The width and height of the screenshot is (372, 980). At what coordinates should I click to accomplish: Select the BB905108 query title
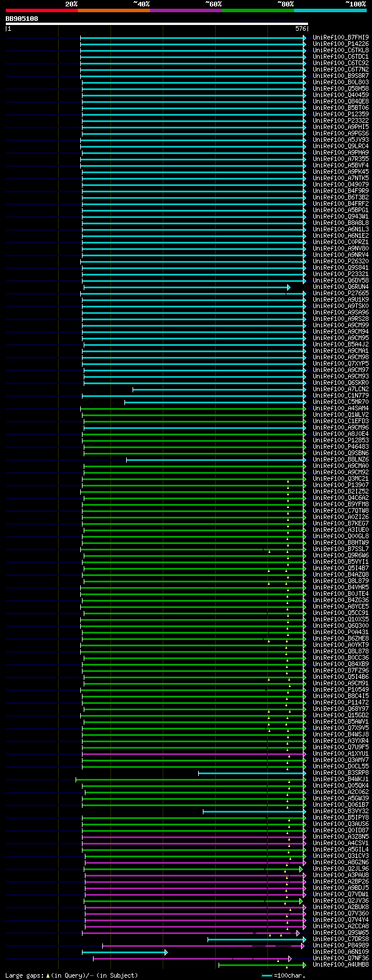tap(22, 19)
